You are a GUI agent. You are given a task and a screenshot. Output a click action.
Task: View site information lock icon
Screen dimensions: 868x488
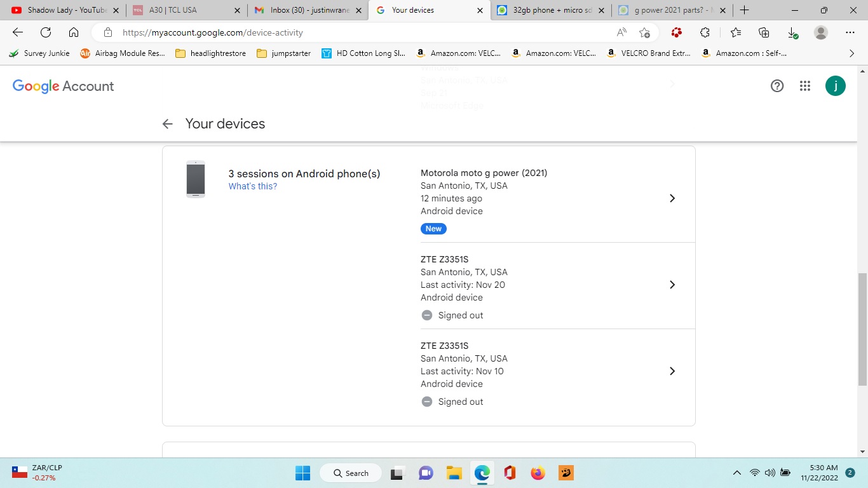(107, 32)
